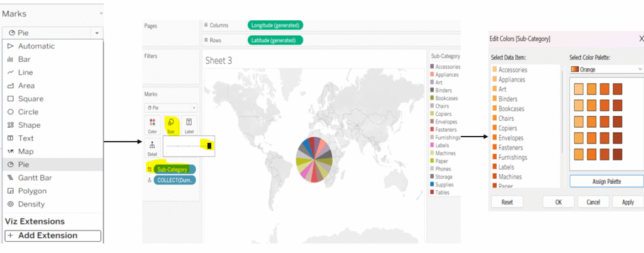This screenshot has height=253, width=644.
Task: Open the Size control on Marks card
Action: tap(170, 123)
